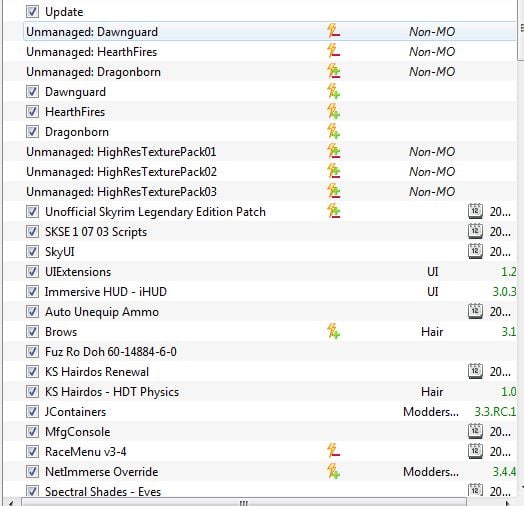The image size is (524, 506).
Task: Click version 3.4.4 of NetImmerse Override
Action: point(504,472)
